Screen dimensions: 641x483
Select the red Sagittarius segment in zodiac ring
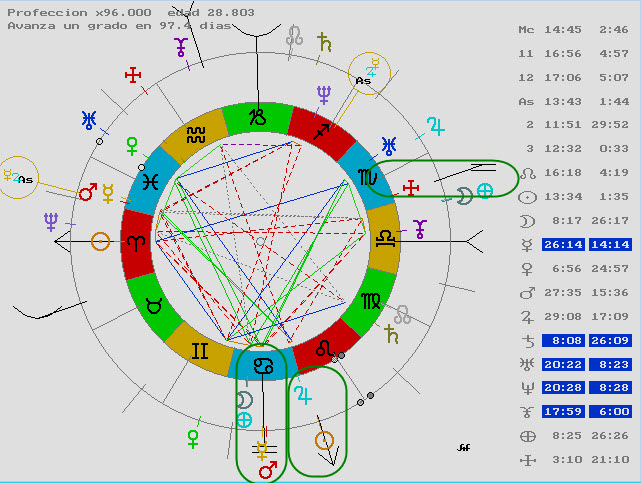[320, 131]
